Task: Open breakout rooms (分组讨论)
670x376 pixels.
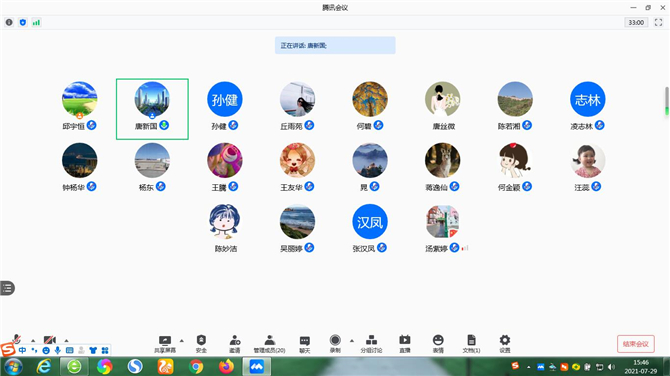Action: [371, 344]
